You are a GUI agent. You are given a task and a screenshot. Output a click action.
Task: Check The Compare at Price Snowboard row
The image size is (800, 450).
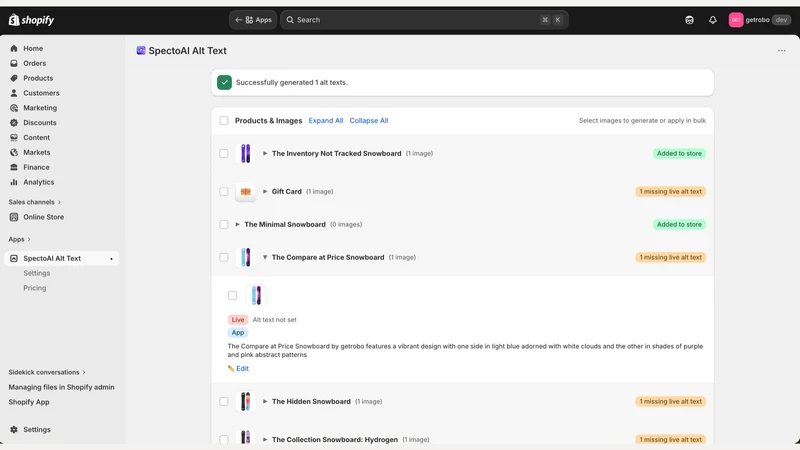223,257
